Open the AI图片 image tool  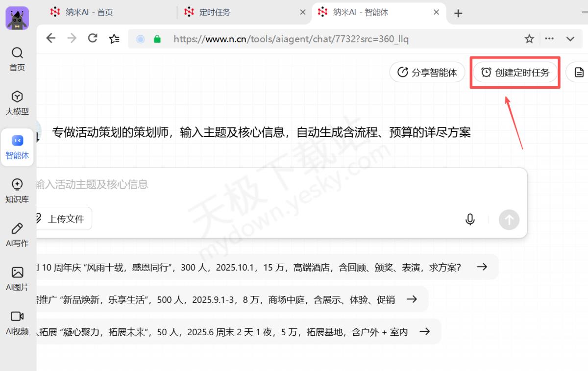tap(17, 279)
